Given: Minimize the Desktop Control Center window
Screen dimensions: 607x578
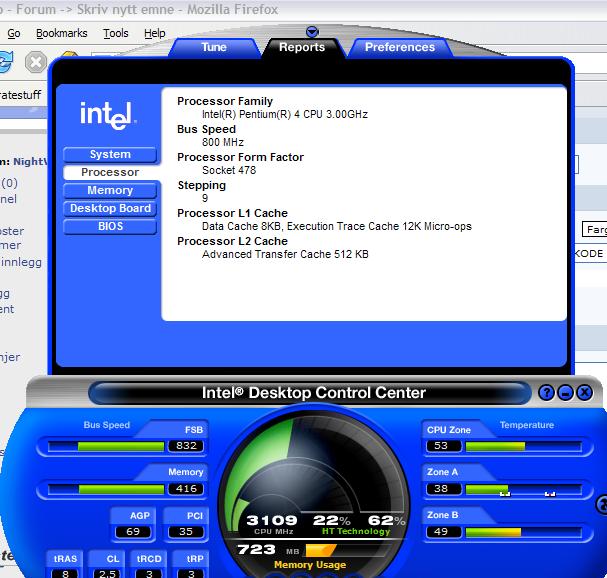Looking at the screenshot, I should tap(565, 393).
